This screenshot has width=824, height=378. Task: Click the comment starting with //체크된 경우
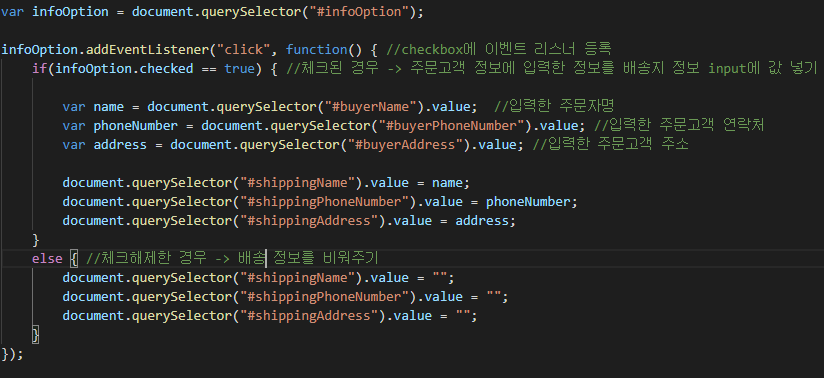(552, 68)
